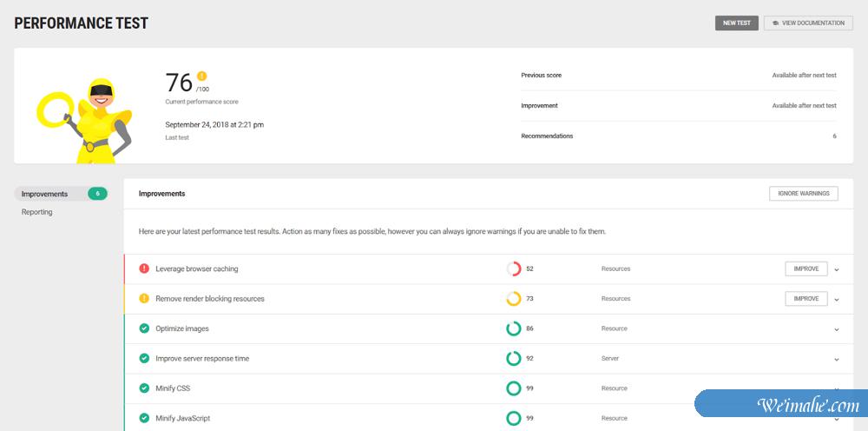This screenshot has width=868, height=431.
Task: Switch to the Reporting sidebar tab
Action: (37, 212)
